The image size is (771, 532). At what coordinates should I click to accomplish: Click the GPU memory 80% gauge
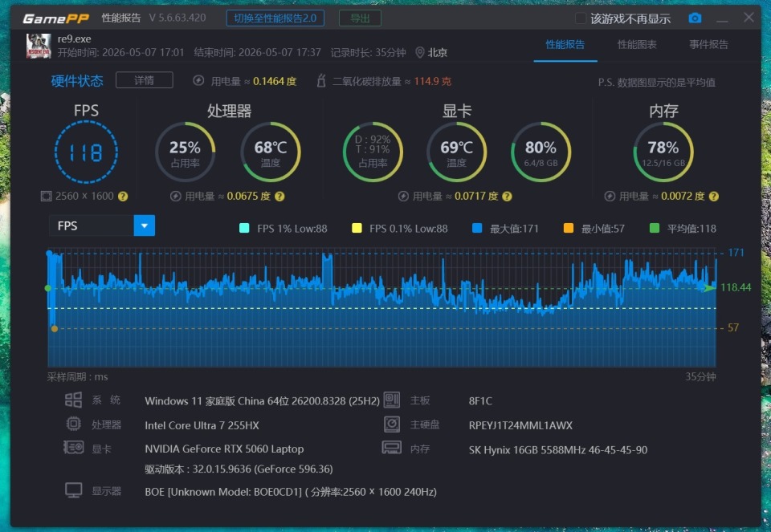(541, 152)
